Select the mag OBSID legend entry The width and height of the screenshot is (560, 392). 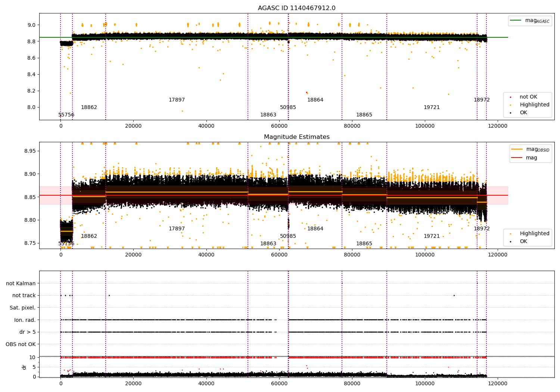click(x=531, y=149)
